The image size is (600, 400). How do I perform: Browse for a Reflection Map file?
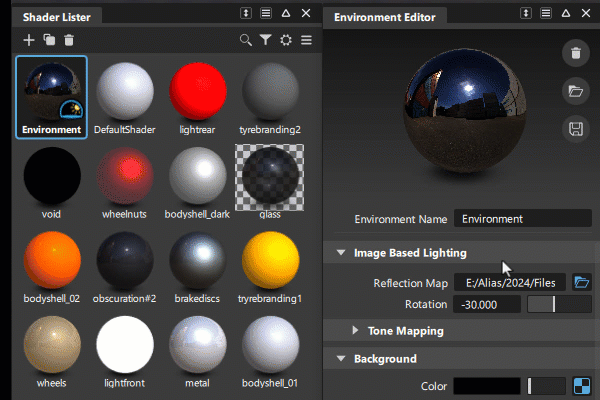click(x=582, y=283)
